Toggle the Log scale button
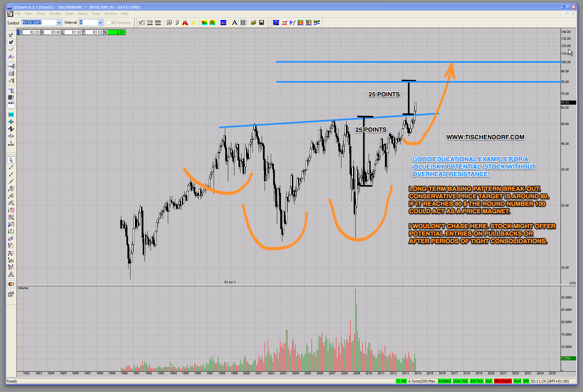 (x=11, y=66)
